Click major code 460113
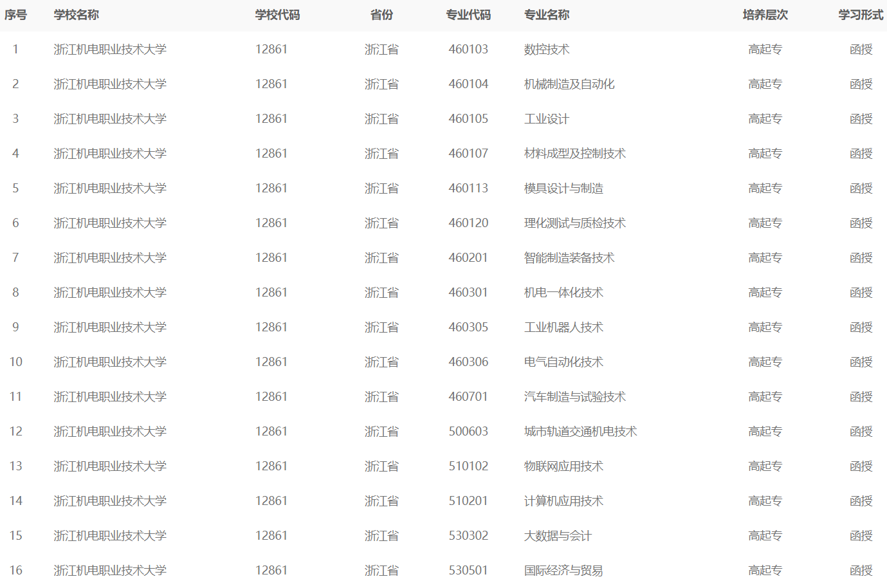Viewport: 887px width, 588px height. click(468, 188)
